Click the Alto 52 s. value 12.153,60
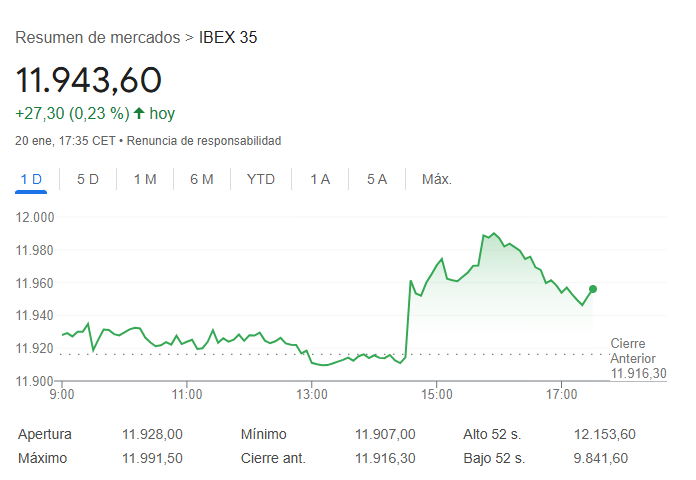 point(605,434)
